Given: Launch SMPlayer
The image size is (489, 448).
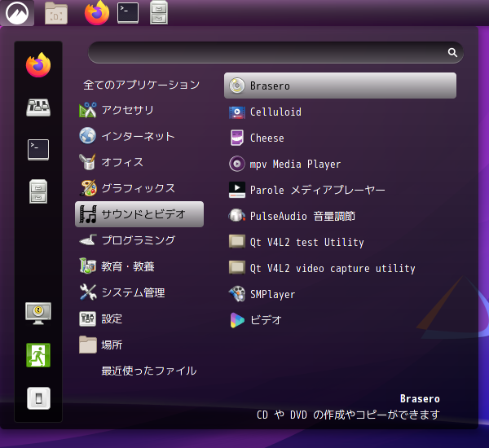Looking at the screenshot, I should [x=340, y=294].
